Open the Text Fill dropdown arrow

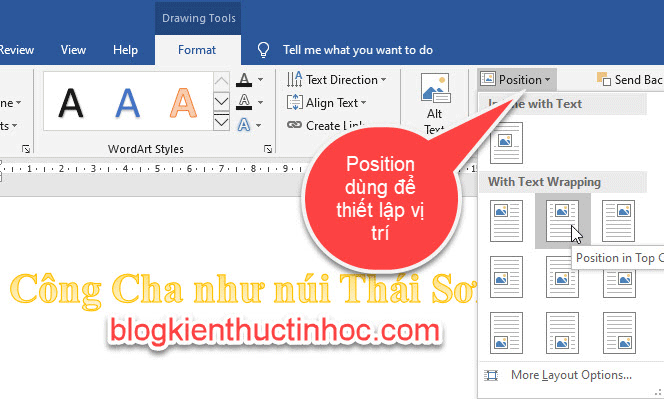coord(260,79)
